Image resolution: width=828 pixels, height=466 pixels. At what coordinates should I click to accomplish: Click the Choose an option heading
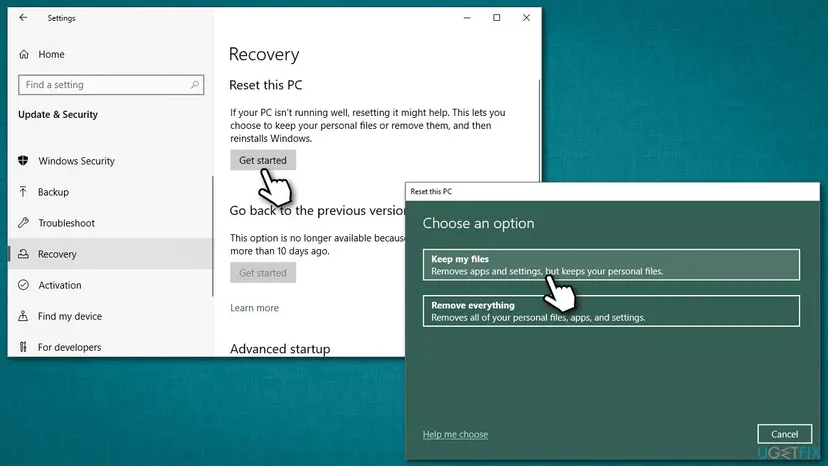pyautogui.click(x=478, y=223)
